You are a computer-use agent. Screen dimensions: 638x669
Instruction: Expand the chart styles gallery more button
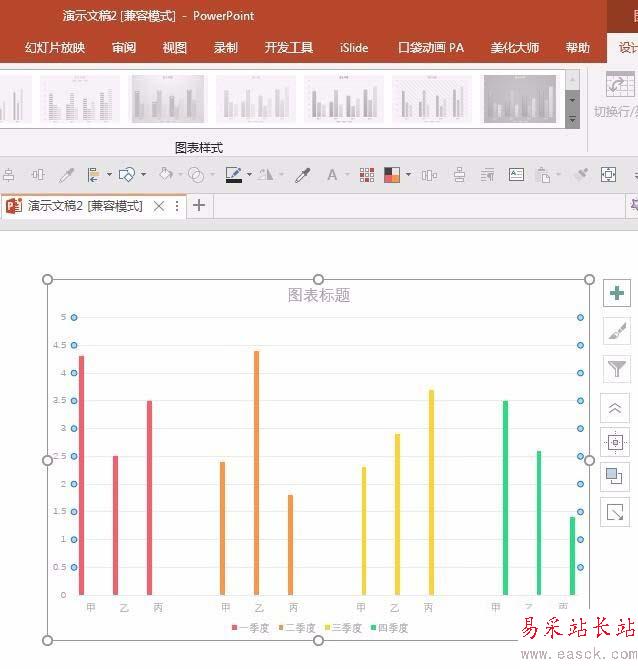(572, 119)
